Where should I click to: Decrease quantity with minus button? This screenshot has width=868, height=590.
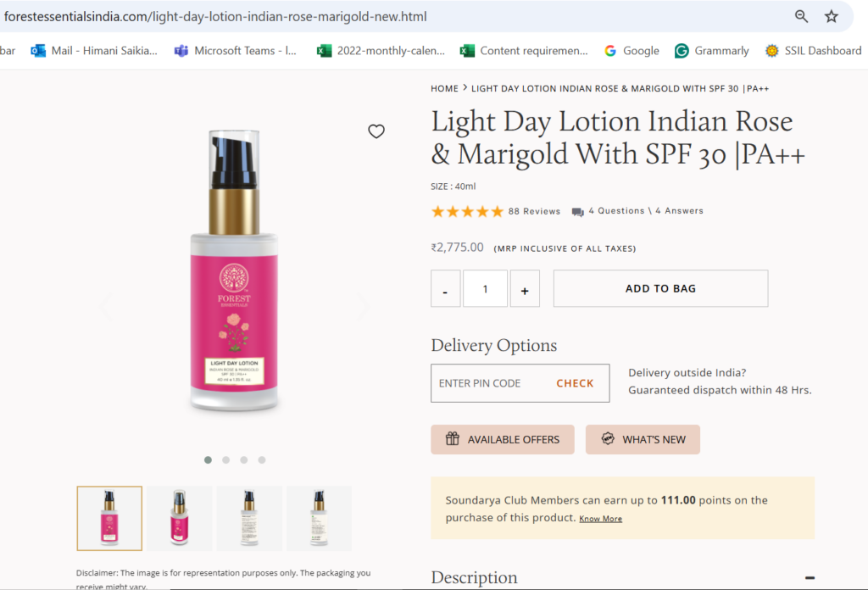tap(446, 289)
